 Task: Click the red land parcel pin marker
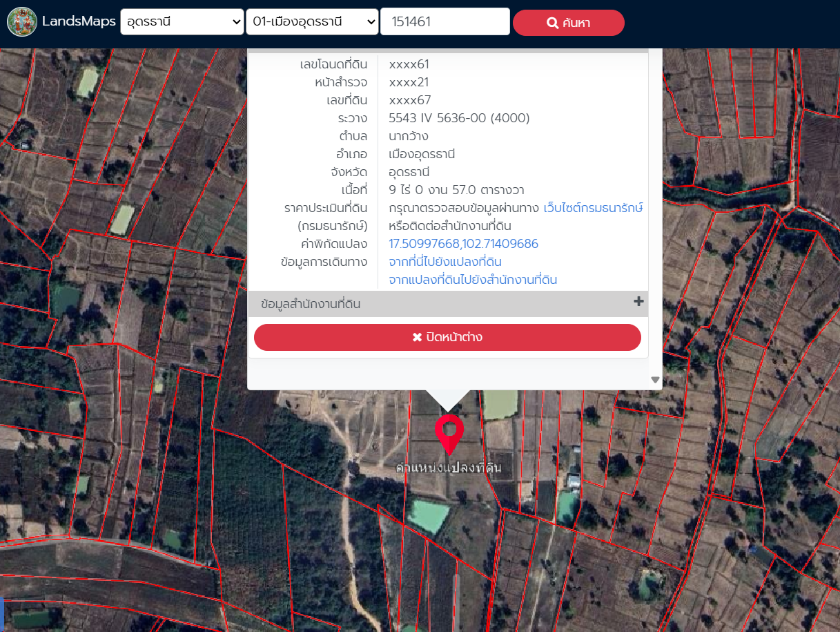[449, 432]
